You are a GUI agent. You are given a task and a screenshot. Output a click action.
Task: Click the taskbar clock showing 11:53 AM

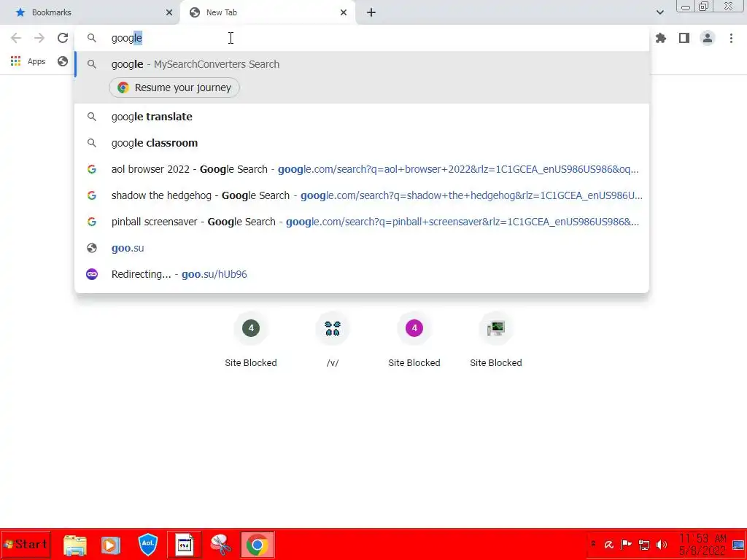703,544
